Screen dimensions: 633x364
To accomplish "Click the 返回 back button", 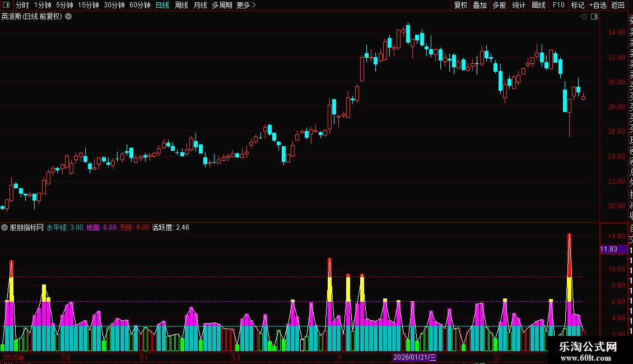I will 618,5.
